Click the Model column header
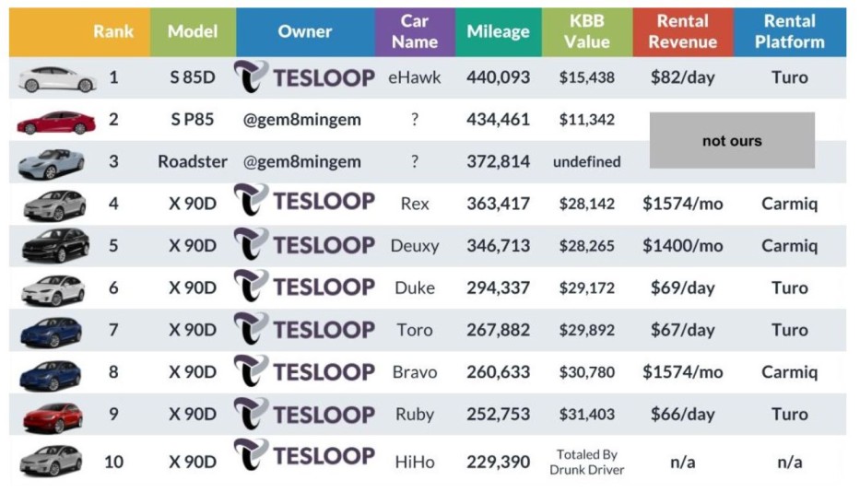The width and height of the screenshot is (860, 504). (x=193, y=32)
